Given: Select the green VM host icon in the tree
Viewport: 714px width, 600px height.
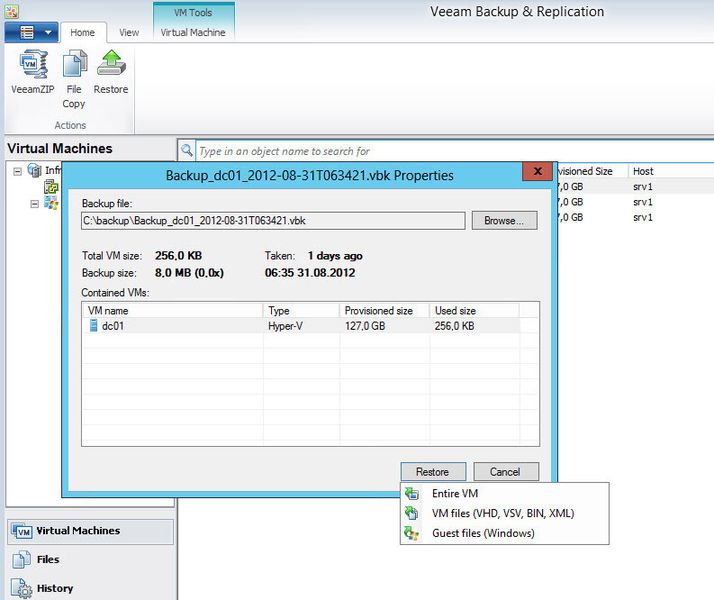Looking at the screenshot, I should point(51,187).
